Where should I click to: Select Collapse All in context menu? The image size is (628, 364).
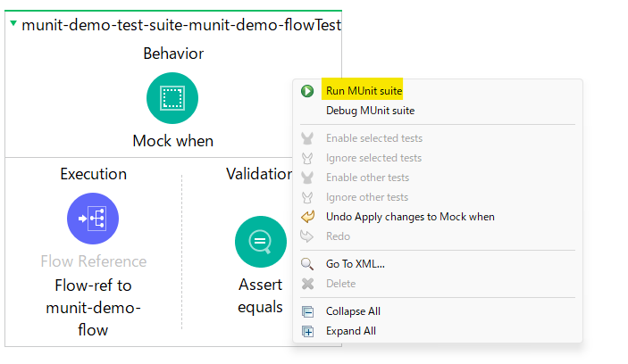[x=353, y=311]
